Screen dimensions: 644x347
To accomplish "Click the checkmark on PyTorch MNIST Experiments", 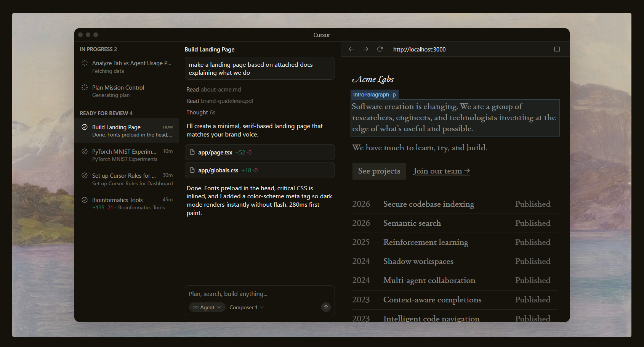I will (85, 151).
